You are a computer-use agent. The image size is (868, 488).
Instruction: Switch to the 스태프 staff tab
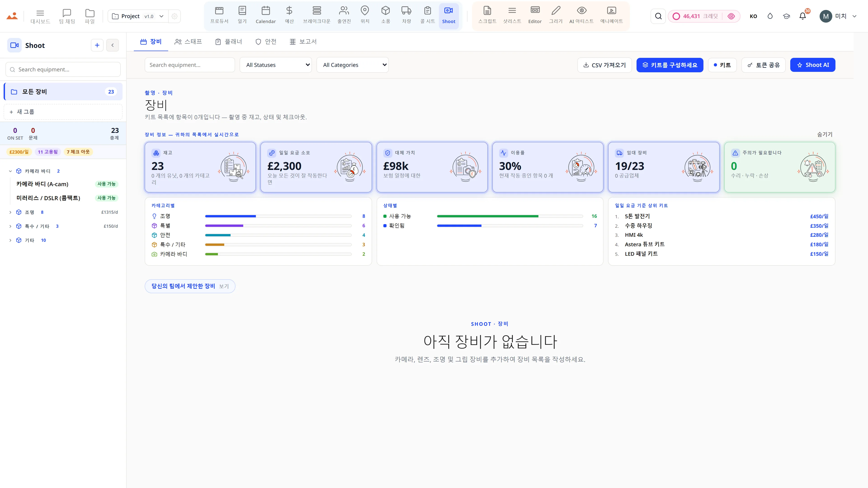pyautogui.click(x=188, y=42)
